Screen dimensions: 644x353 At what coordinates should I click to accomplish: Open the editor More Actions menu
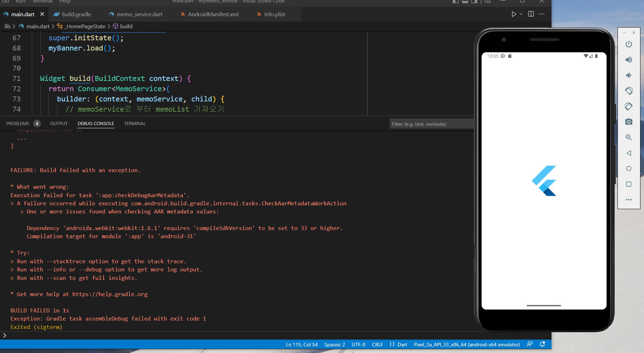coord(542,14)
